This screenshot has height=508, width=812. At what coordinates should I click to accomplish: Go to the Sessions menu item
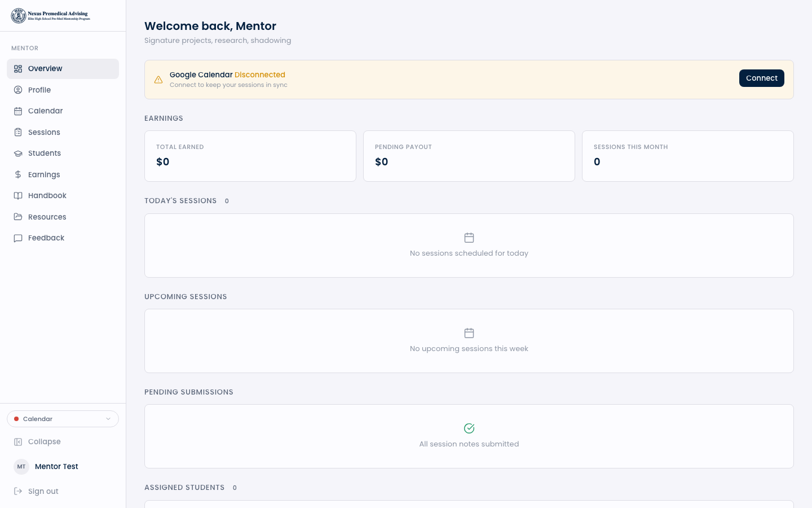click(44, 132)
